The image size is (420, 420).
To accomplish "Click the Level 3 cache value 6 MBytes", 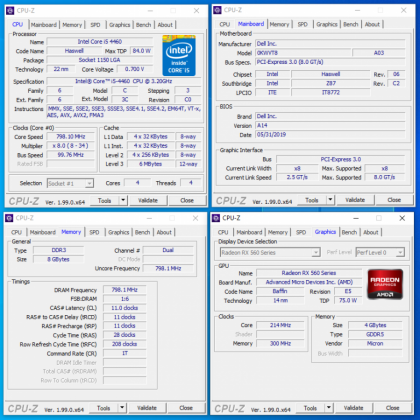I will 150,164.
